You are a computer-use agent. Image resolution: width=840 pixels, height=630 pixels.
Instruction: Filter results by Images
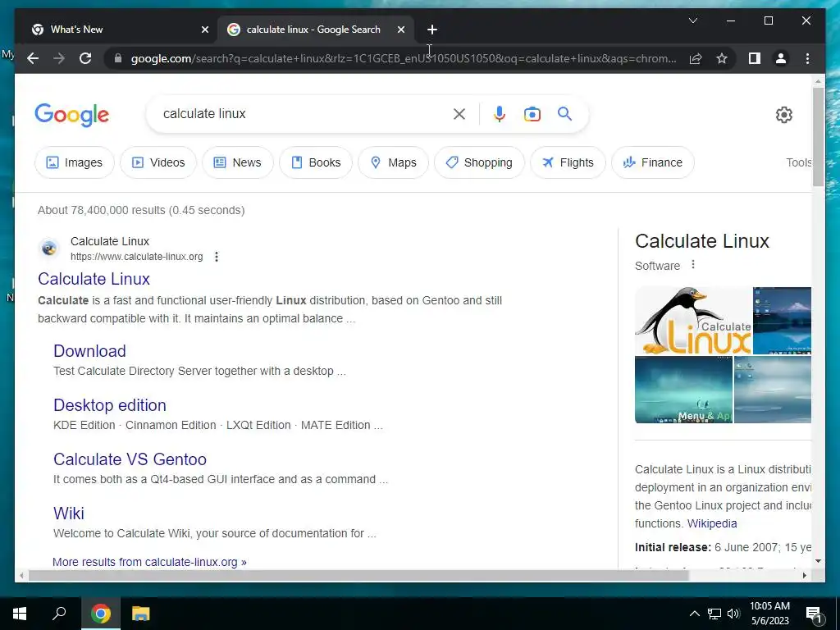tap(75, 162)
